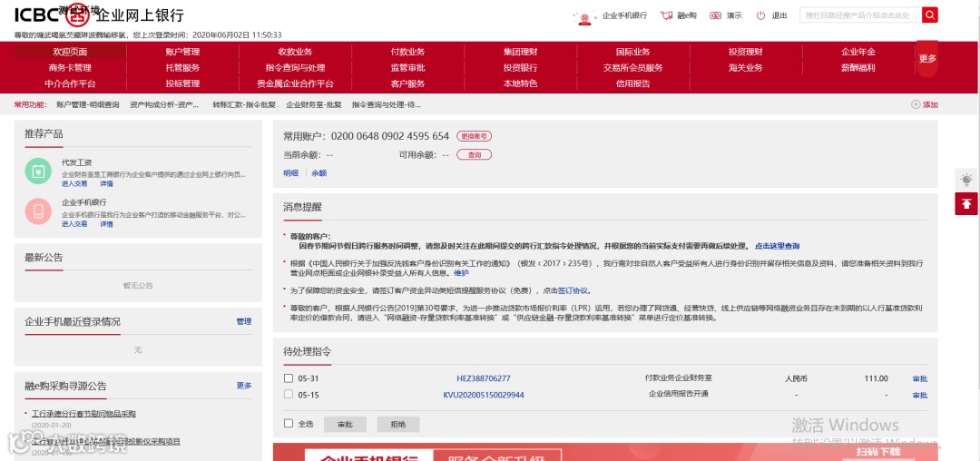Click 管理 in 企业手机最近登录情况 panel
This screenshot has height=461, width=980.
click(244, 321)
